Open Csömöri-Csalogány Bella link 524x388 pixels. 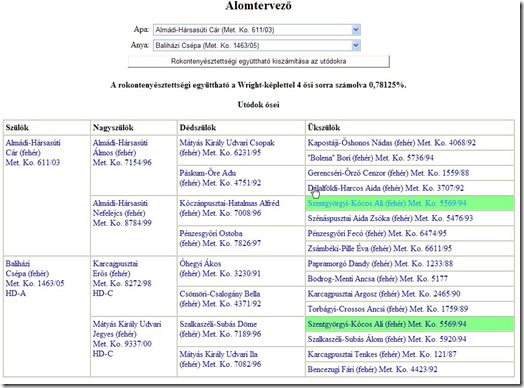pyautogui.click(x=220, y=299)
